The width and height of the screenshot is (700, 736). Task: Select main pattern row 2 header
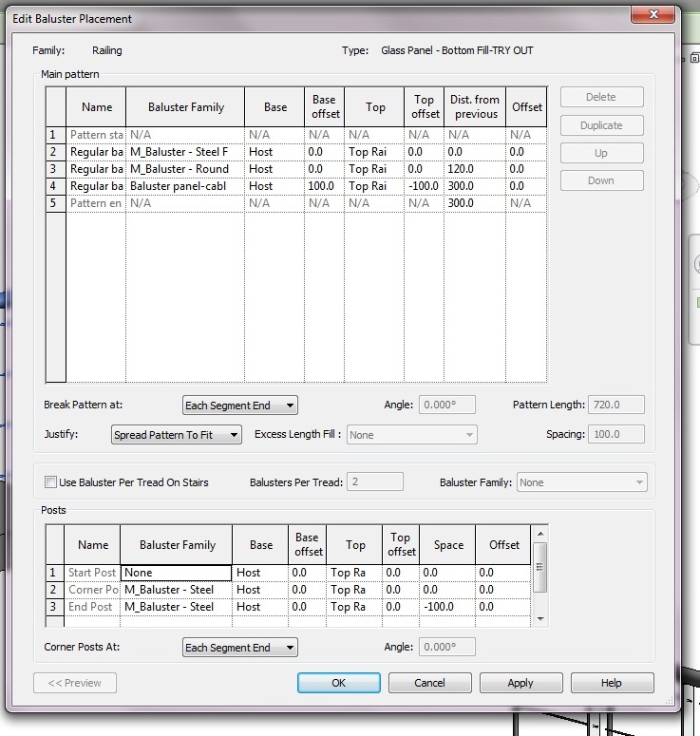[x=54, y=152]
